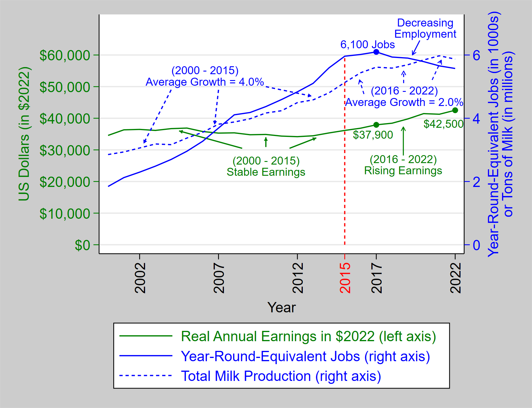Click the Average Growth 4.0% annotation
Screen dimensions: 532x408
point(205,82)
